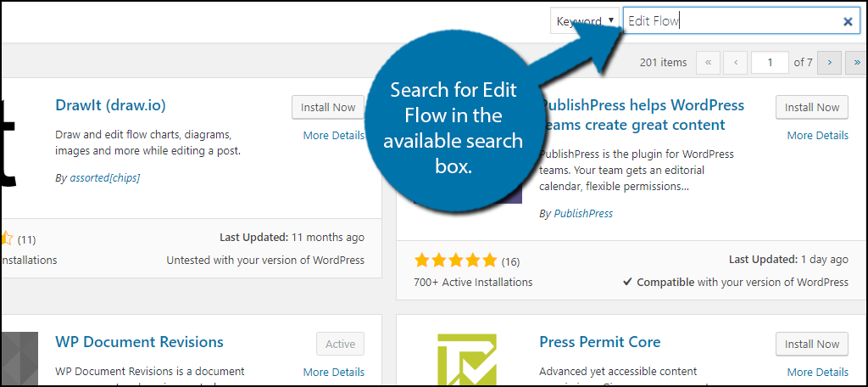Install the Press Permit Core plugin
868x387 pixels.
[x=811, y=344]
